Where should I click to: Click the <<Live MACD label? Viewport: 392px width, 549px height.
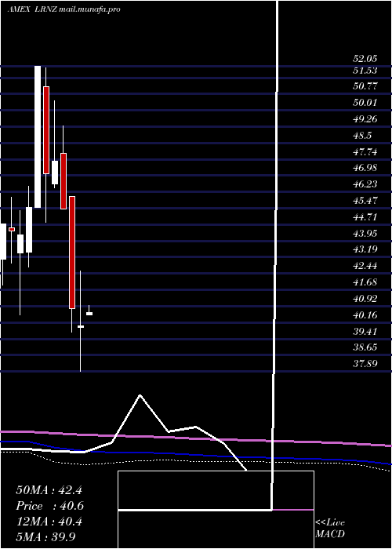[330, 529]
